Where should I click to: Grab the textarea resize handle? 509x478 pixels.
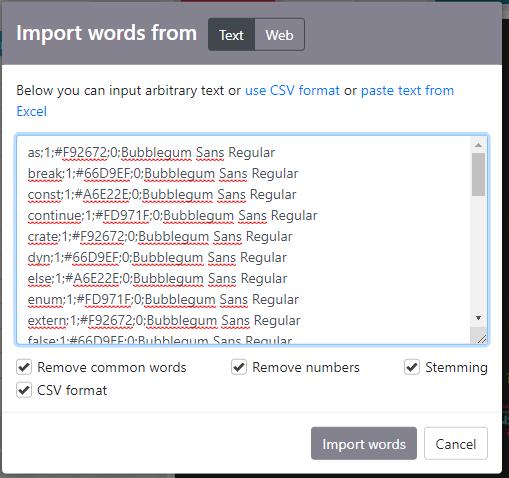tap(481, 338)
